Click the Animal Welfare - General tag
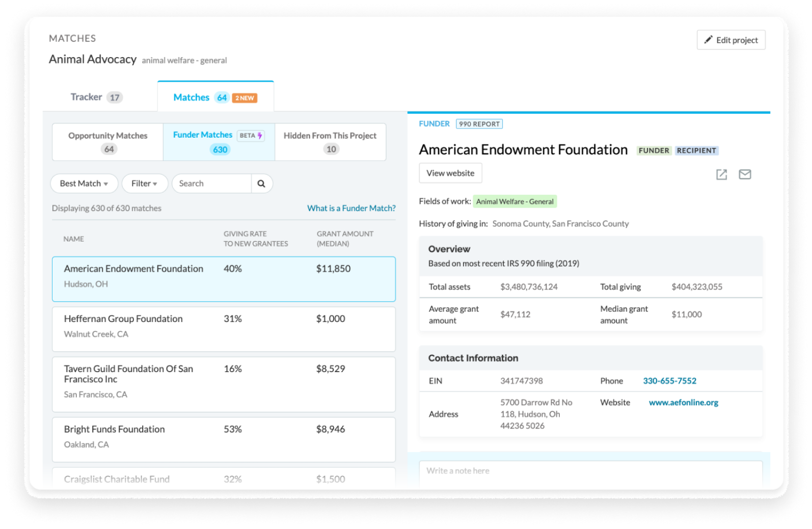 coord(515,201)
